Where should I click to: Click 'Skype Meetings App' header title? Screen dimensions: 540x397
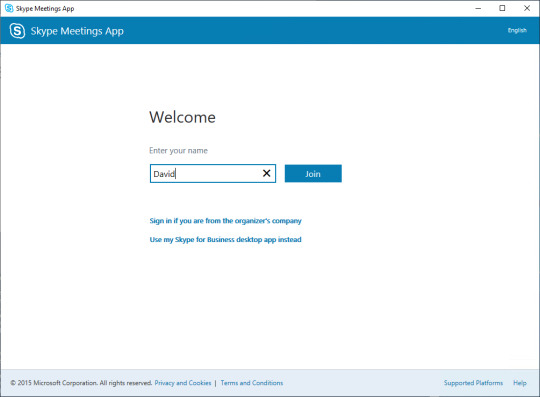[x=77, y=31]
